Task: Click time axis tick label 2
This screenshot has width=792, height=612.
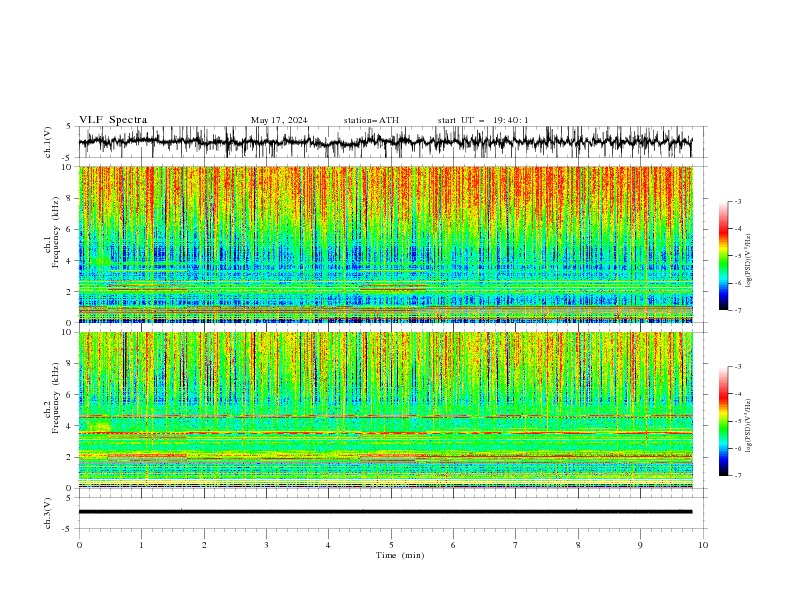Action: (204, 545)
